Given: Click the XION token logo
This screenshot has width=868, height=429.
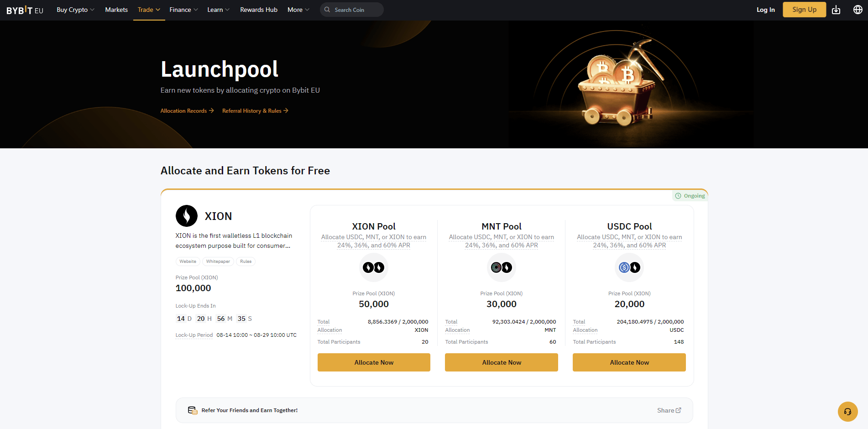Looking at the screenshot, I should pos(187,216).
